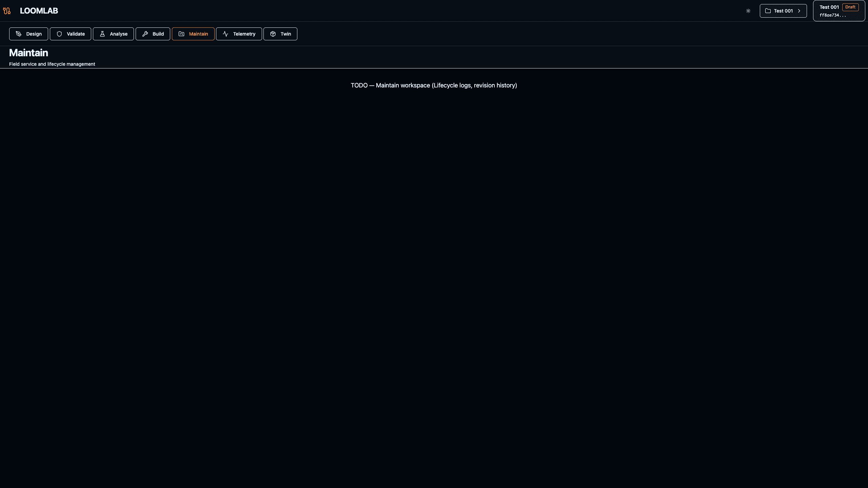Open the Test 001 project card
Image resolution: width=868 pixels, height=488 pixels.
coord(839,11)
